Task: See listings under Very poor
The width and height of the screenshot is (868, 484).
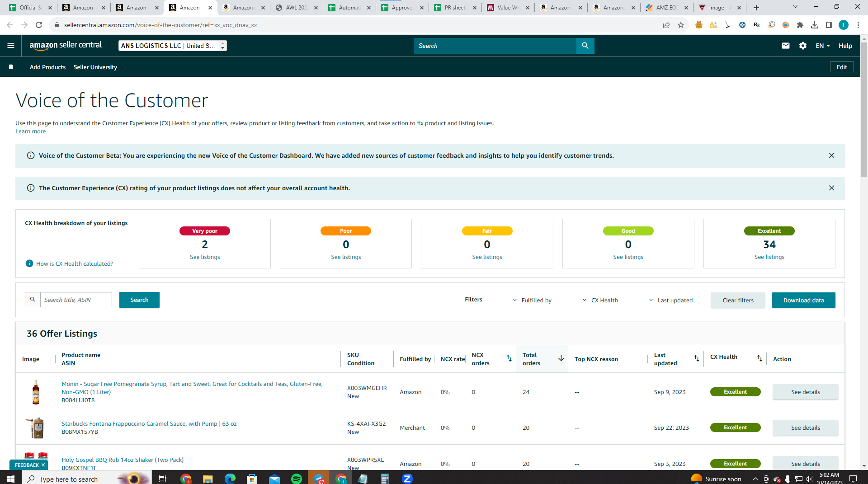Action: (x=205, y=257)
